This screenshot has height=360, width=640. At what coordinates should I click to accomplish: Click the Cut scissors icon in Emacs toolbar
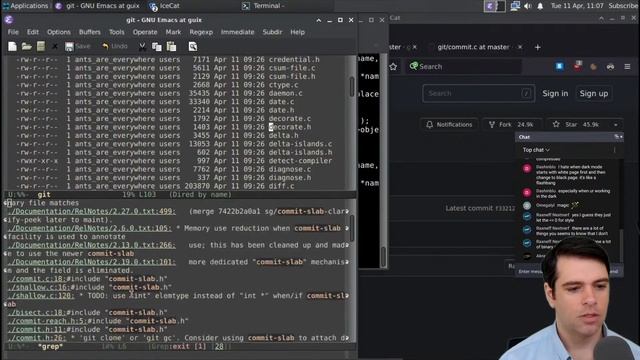142,47
